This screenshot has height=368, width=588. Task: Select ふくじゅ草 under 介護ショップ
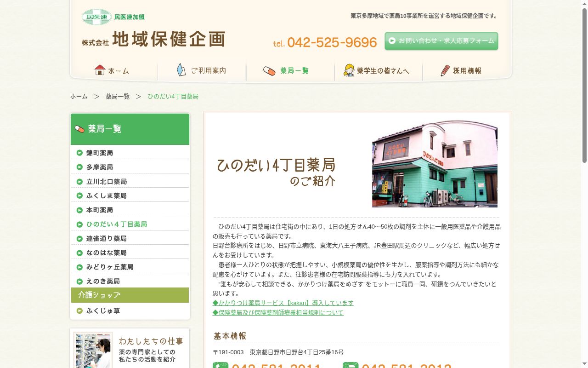130,310
